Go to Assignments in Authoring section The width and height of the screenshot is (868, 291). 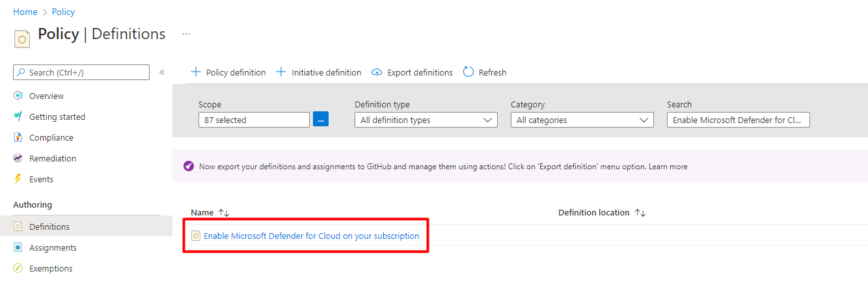point(53,247)
